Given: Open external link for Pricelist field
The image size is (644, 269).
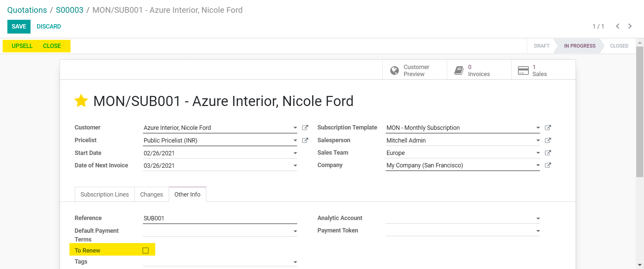Looking at the screenshot, I should pos(305,141).
